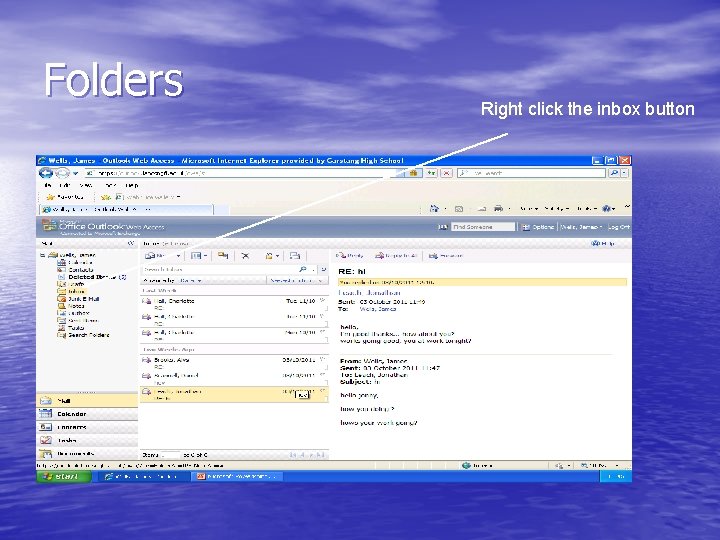The image size is (720, 540).
Task: Click the Check Messages toolbar icon
Action: click(x=295, y=256)
